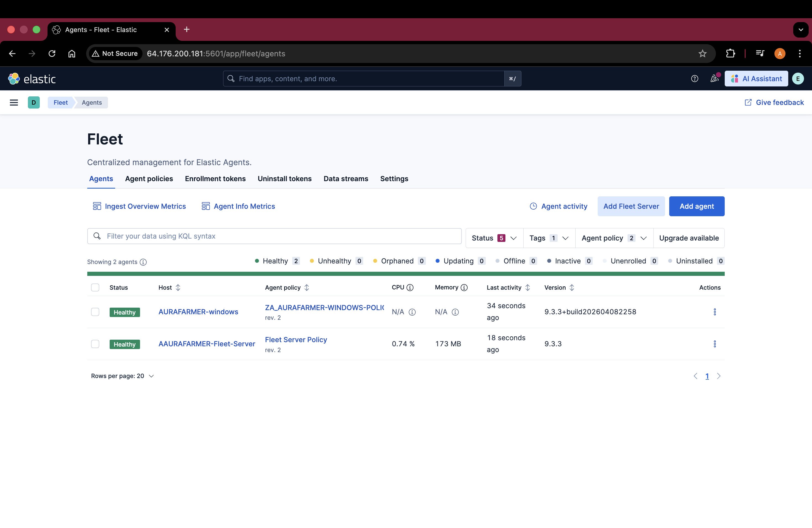
Task: Open the main navigation hamburger menu
Action: 14,102
